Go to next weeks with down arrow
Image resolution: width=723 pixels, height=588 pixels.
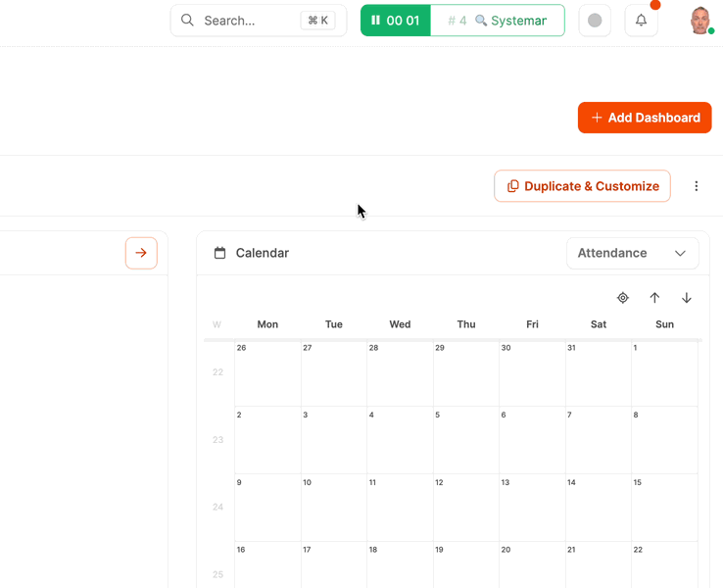coord(687,298)
